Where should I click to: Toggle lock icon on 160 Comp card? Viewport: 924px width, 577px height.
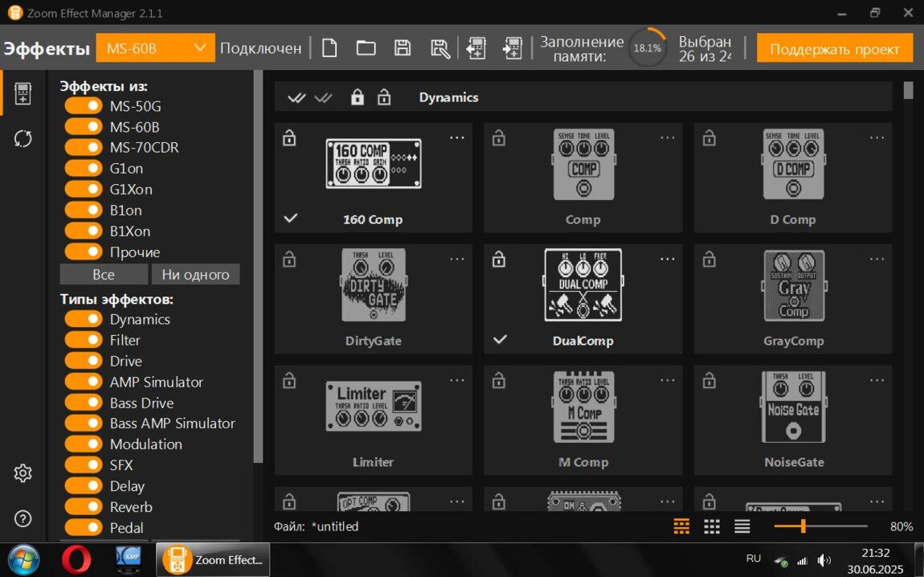[289, 138]
